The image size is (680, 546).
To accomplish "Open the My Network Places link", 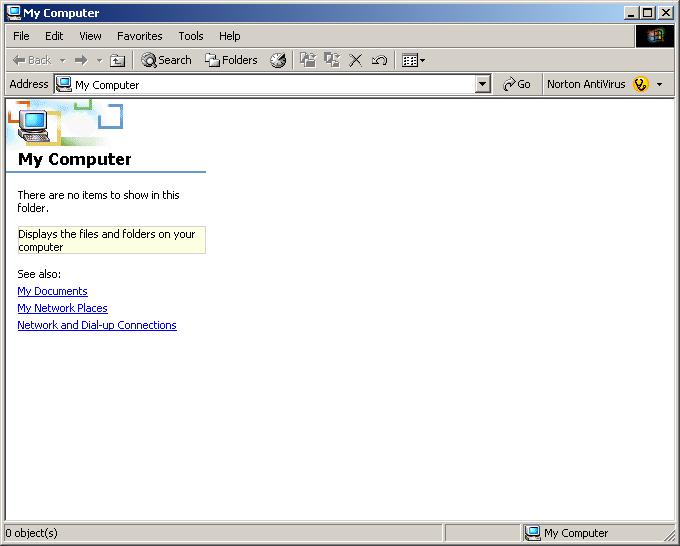I will coord(62,308).
